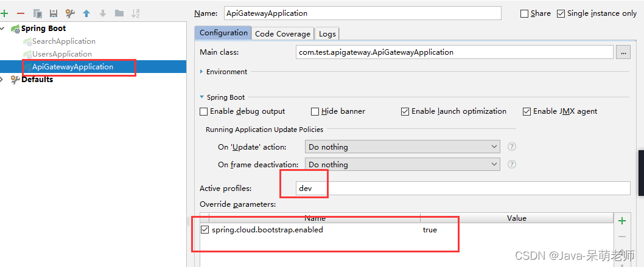Open the Code Coverage tab

[x=282, y=34]
